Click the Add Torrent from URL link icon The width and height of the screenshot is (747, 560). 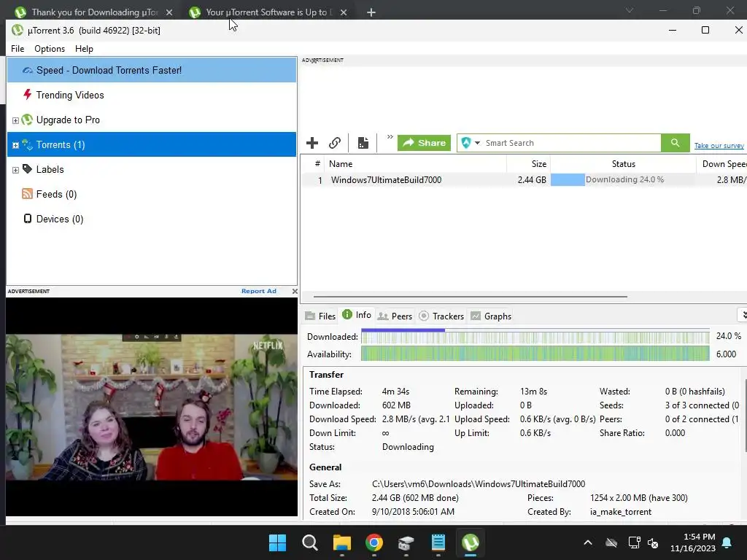tap(335, 143)
